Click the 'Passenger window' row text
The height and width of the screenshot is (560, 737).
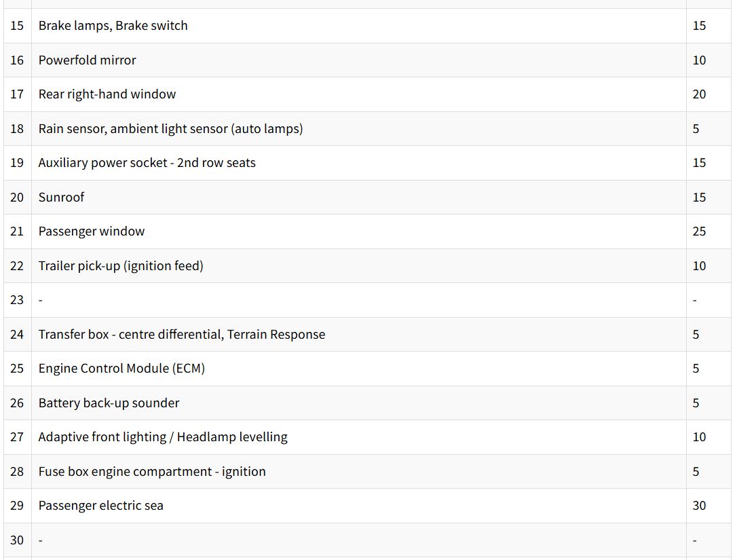(x=91, y=231)
